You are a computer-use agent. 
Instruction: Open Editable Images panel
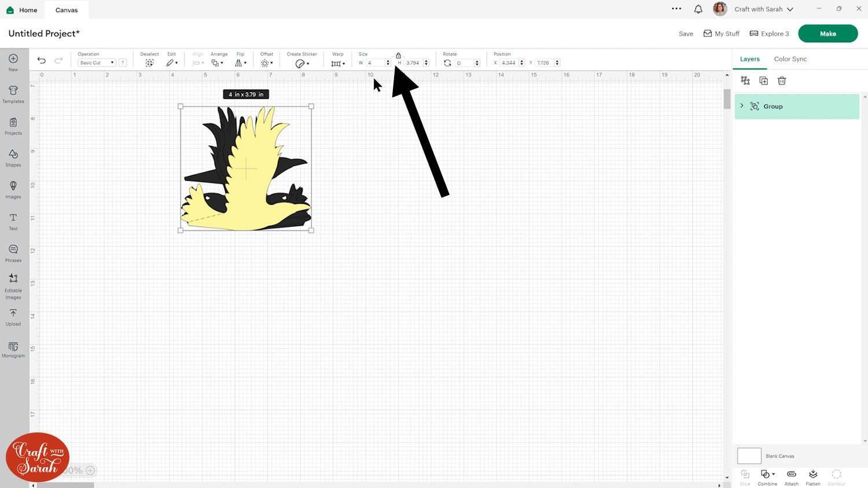coord(13,287)
